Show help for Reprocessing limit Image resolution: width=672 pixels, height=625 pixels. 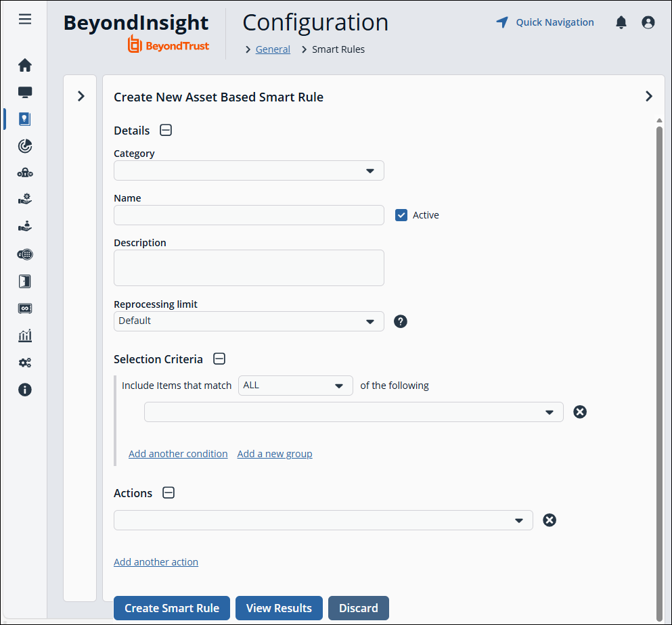click(400, 321)
